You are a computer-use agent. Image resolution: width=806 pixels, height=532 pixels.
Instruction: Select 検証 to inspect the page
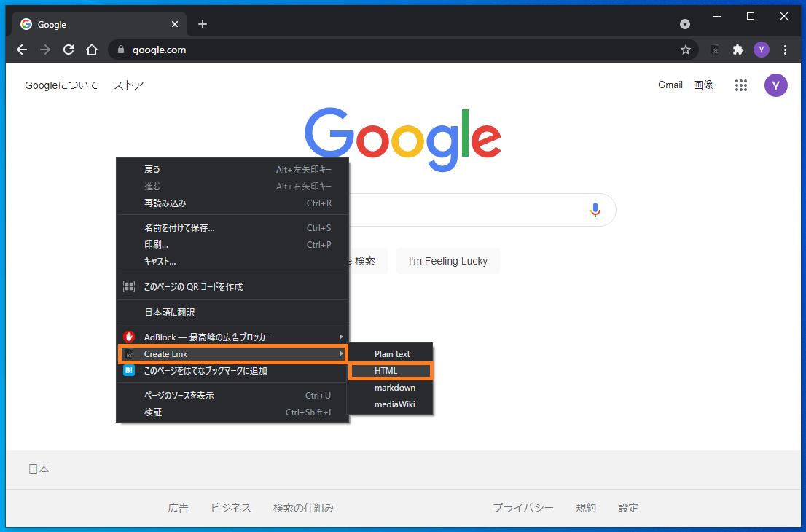[x=233, y=412]
